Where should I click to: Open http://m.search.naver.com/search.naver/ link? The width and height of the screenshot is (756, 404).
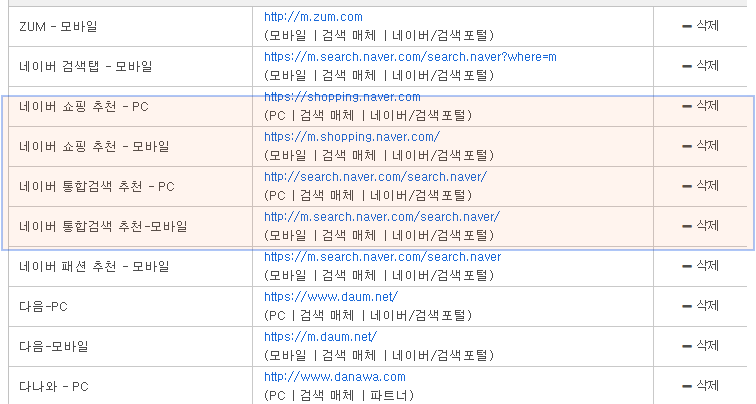coord(382,217)
